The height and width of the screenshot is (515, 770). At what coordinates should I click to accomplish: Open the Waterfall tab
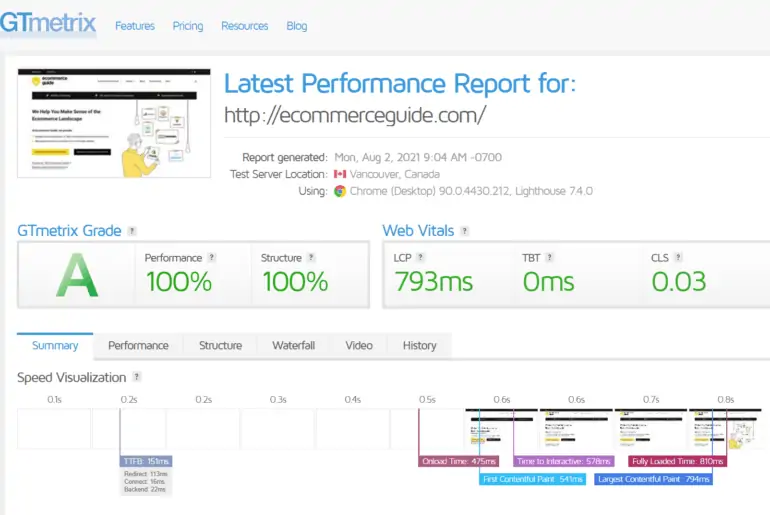click(x=294, y=346)
